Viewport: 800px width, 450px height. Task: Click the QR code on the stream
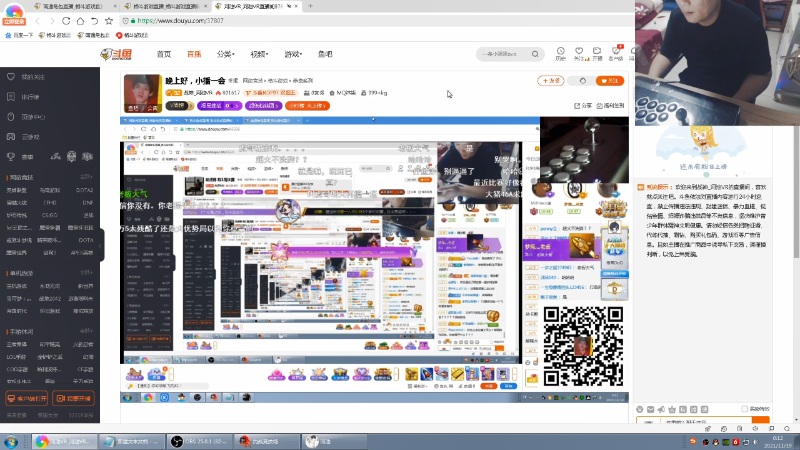pyautogui.click(x=583, y=346)
